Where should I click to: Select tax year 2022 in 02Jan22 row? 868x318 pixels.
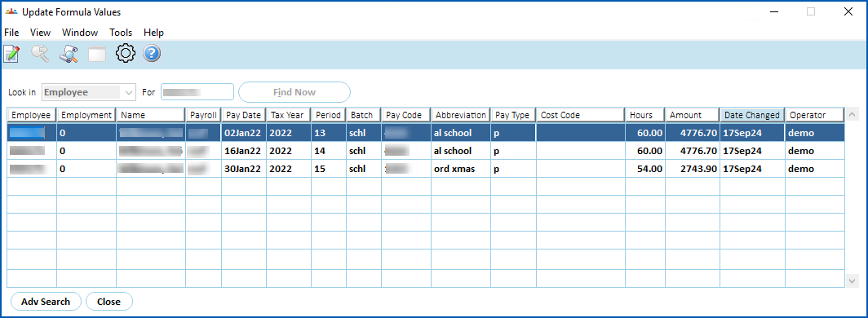coord(289,133)
